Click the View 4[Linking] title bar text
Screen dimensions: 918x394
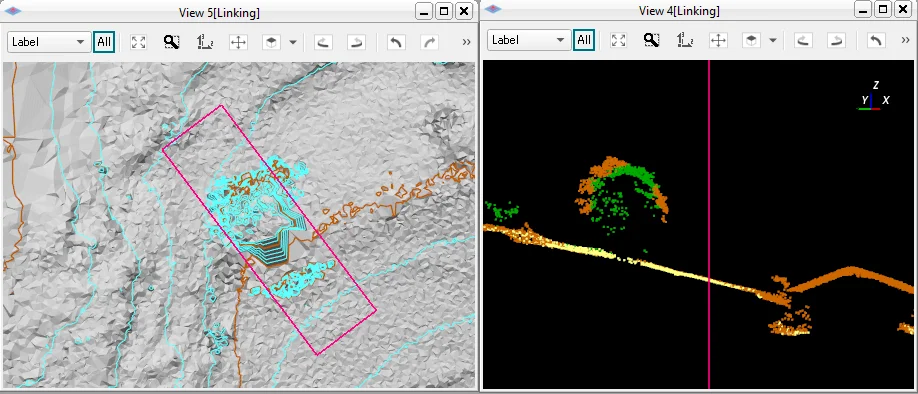click(679, 11)
